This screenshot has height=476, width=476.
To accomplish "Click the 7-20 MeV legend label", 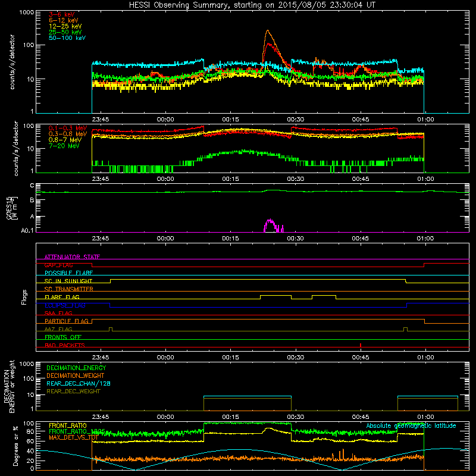I will click(64, 146).
